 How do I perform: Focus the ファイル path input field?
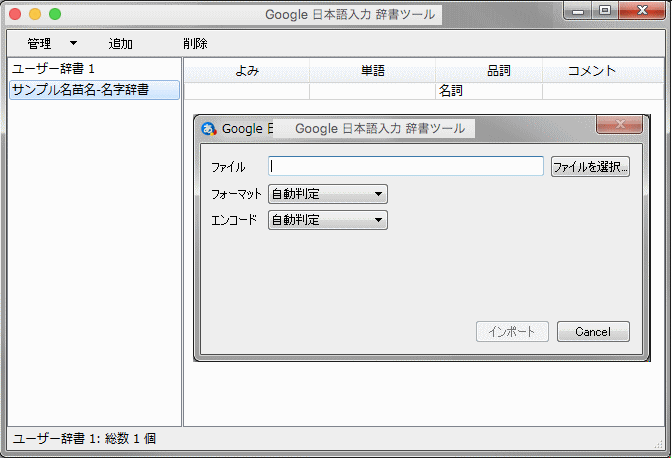click(406, 166)
